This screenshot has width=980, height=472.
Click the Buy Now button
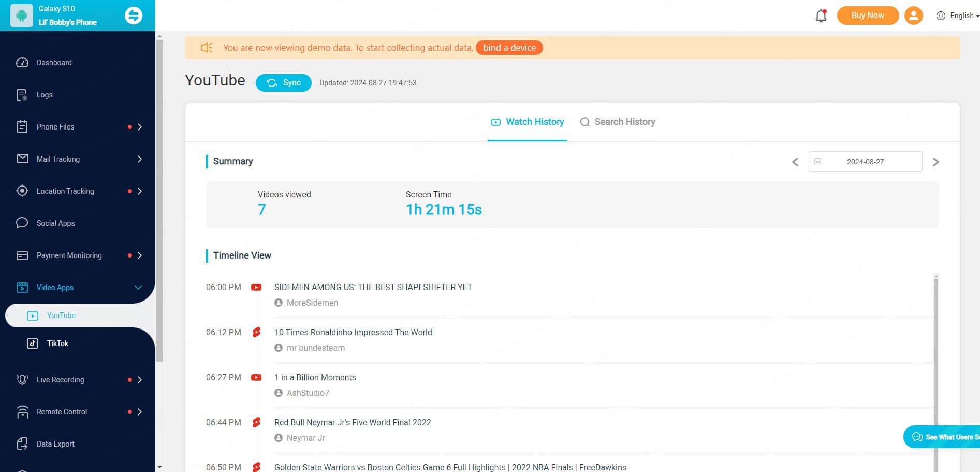coord(868,16)
